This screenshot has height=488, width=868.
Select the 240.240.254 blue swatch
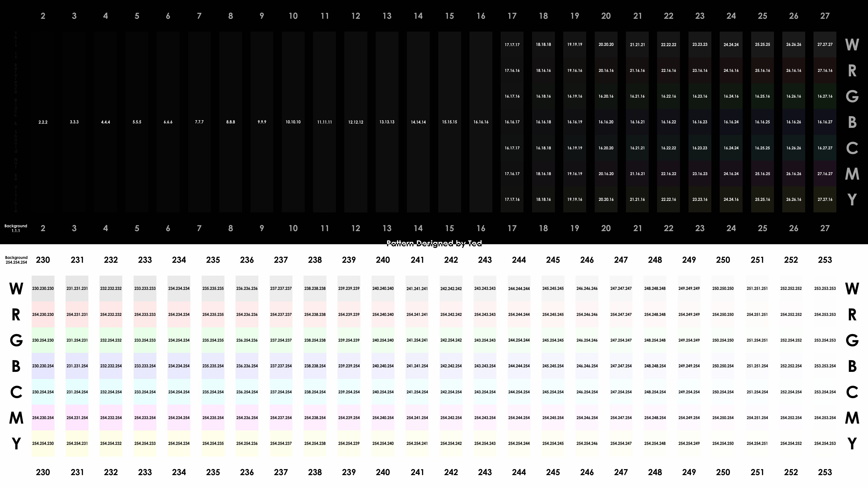pos(383,366)
